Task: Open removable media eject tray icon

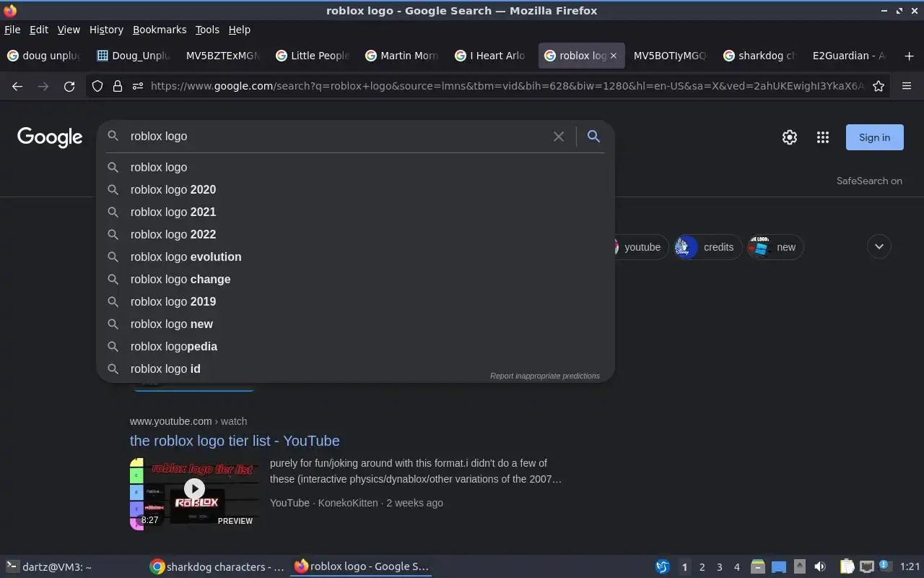Action: coord(800,567)
